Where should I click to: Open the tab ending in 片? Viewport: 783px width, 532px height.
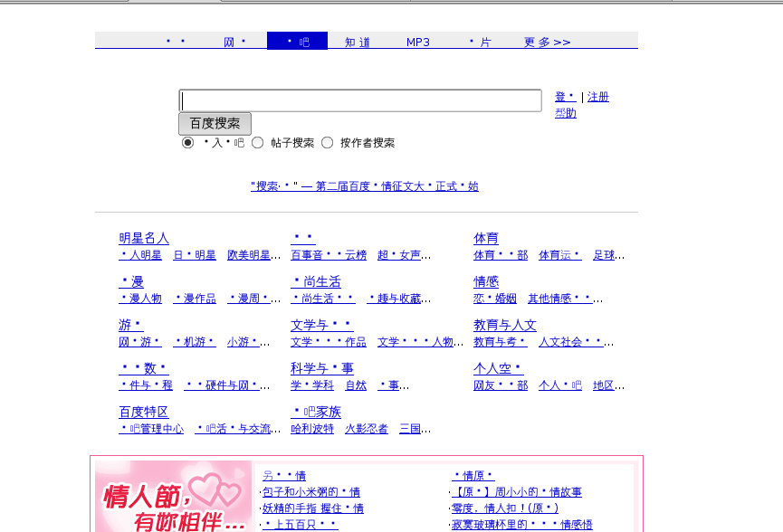pyautogui.click(x=480, y=42)
